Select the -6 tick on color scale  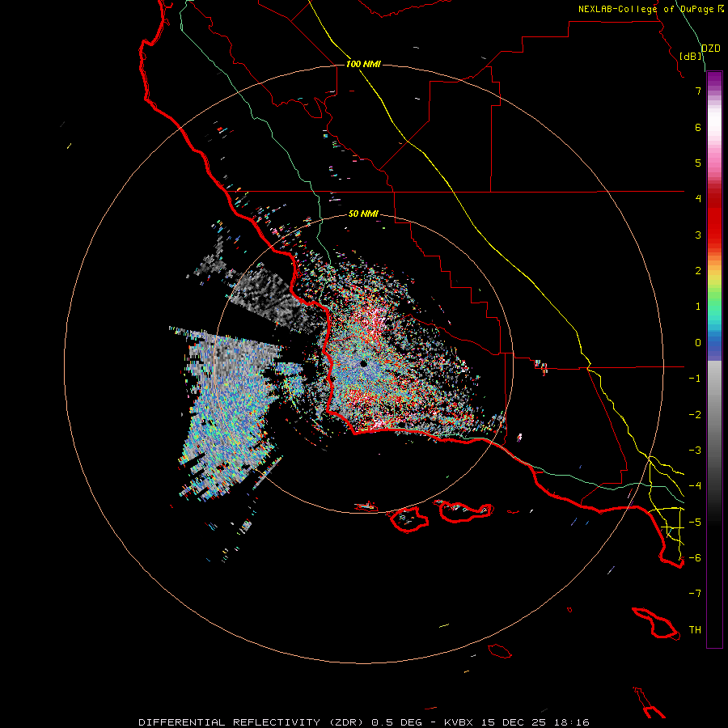(695, 558)
